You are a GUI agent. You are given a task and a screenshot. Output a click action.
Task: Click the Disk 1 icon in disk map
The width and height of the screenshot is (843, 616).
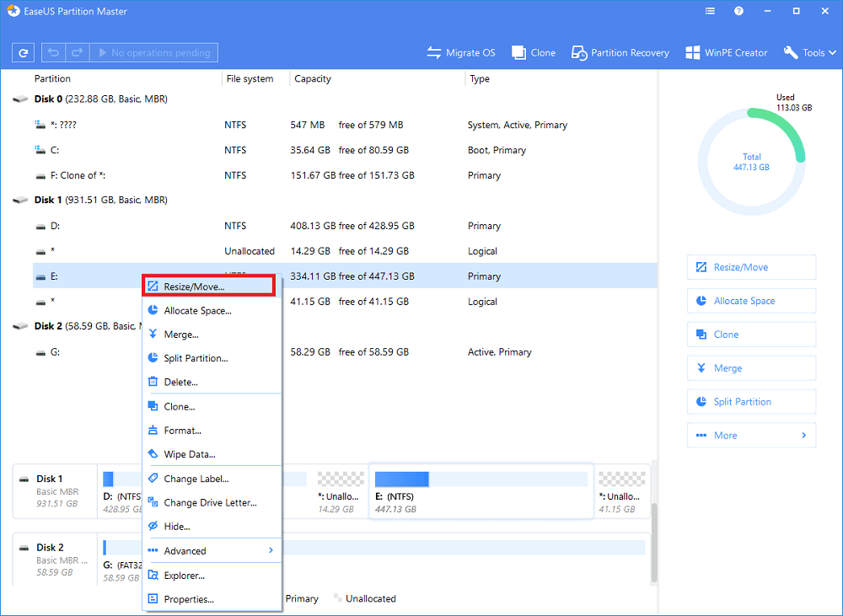click(24, 479)
